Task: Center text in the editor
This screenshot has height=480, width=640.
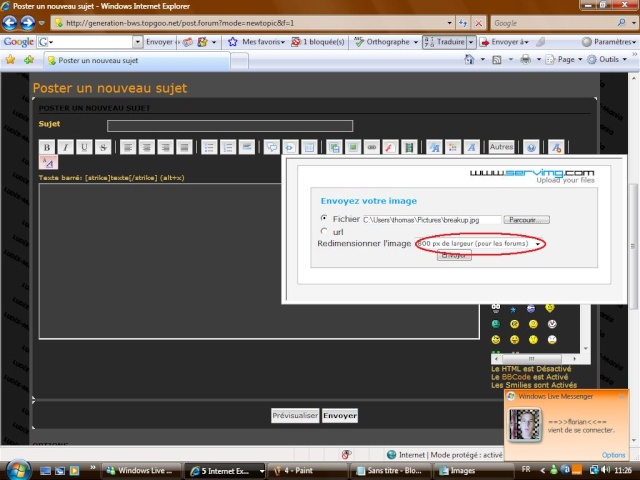Action: pyautogui.click(x=147, y=147)
